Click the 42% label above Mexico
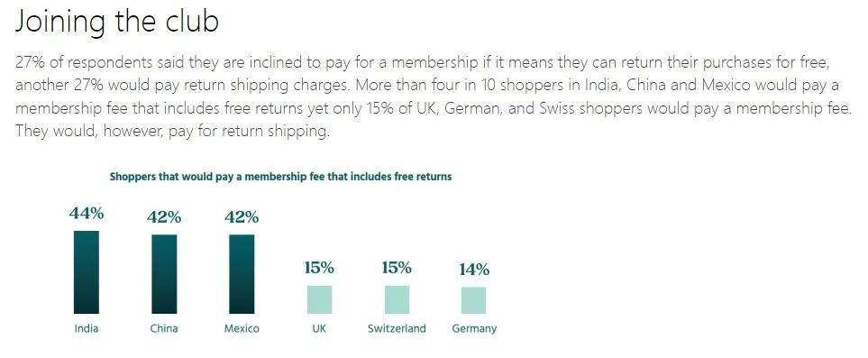This screenshot has height=358, width=868. click(x=242, y=217)
